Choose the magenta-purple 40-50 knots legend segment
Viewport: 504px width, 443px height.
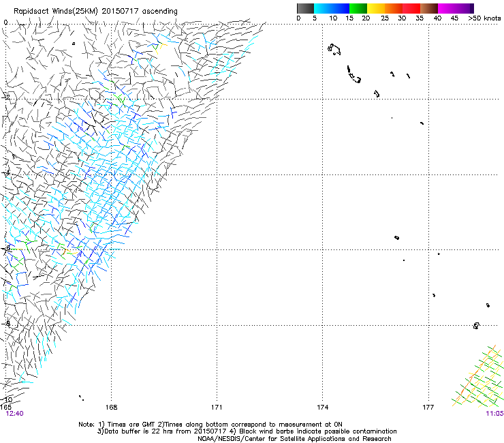[x=456, y=8]
